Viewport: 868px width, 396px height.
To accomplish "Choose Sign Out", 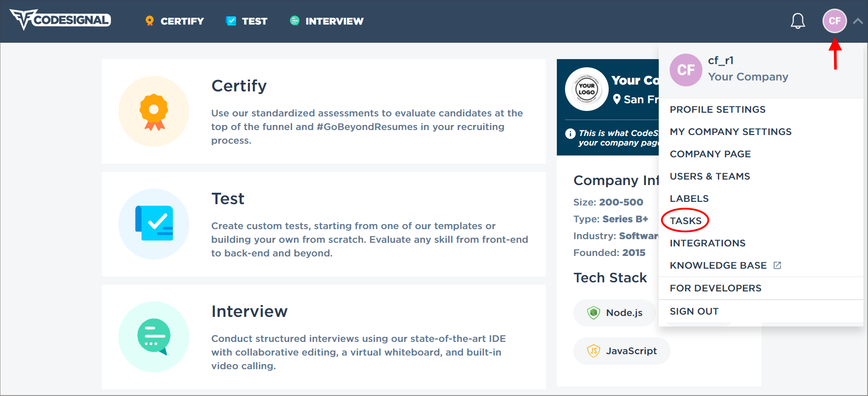I will click(694, 311).
